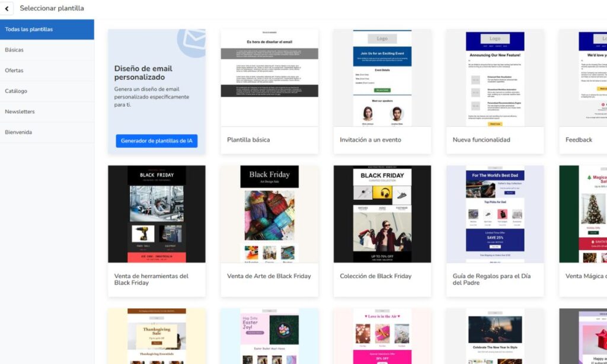
Task: Select the Hop Into Easter Joy template thumbnail
Action: click(x=270, y=336)
